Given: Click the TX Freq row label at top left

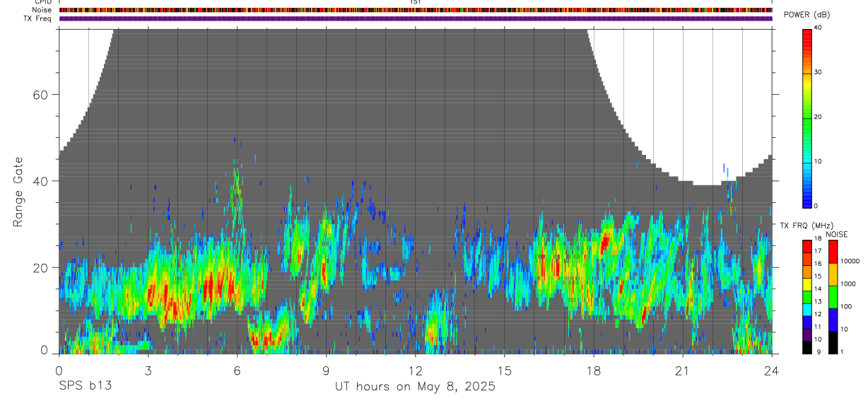Looking at the screenshot, I should point(38,18).
